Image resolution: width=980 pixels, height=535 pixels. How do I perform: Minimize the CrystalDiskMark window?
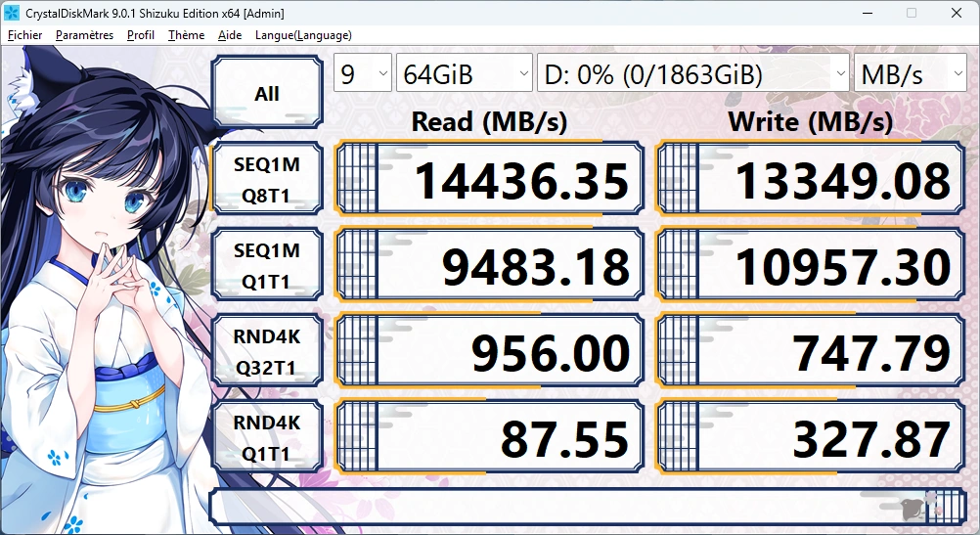tap(868, 13)
